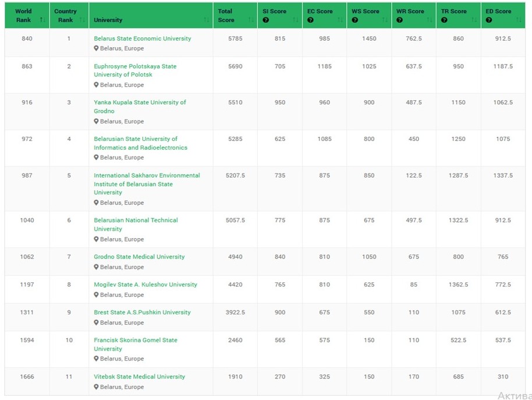Click the WR Score help question icon
Viewport: 532px width, 400px height.
pyautogui.click(x=399, y=20)
